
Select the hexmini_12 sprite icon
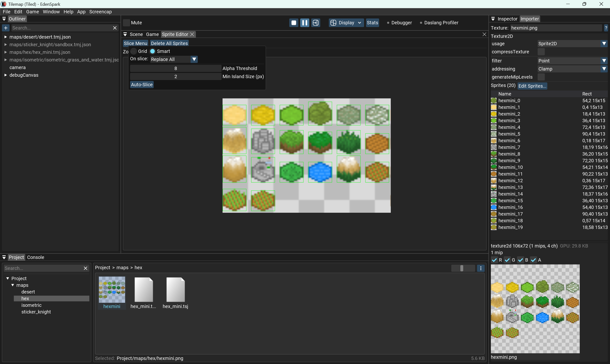(494, 181)
